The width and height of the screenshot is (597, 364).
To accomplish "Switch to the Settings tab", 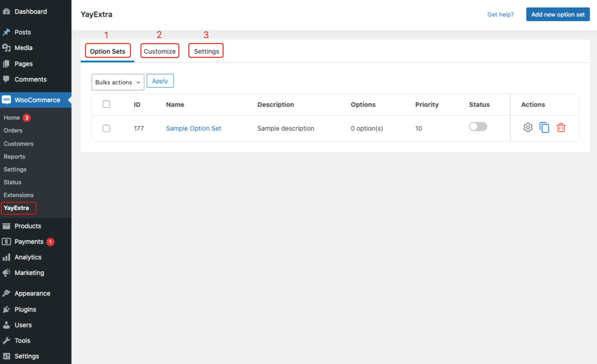I will click(206, 51).
